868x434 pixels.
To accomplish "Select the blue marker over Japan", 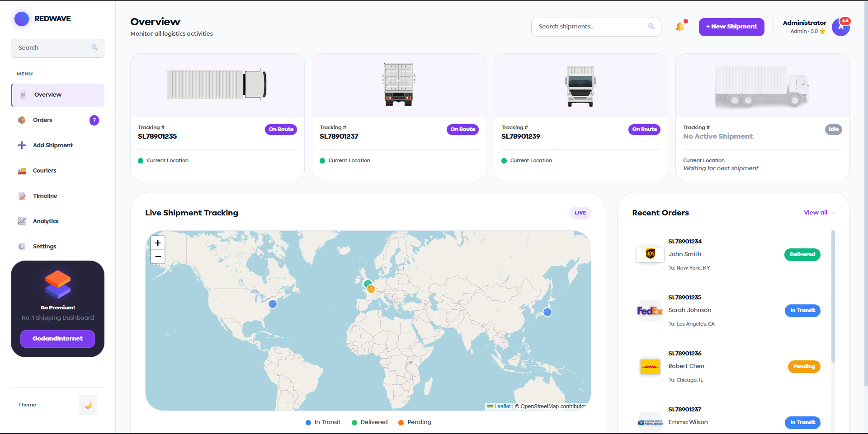I will (547, 312).
